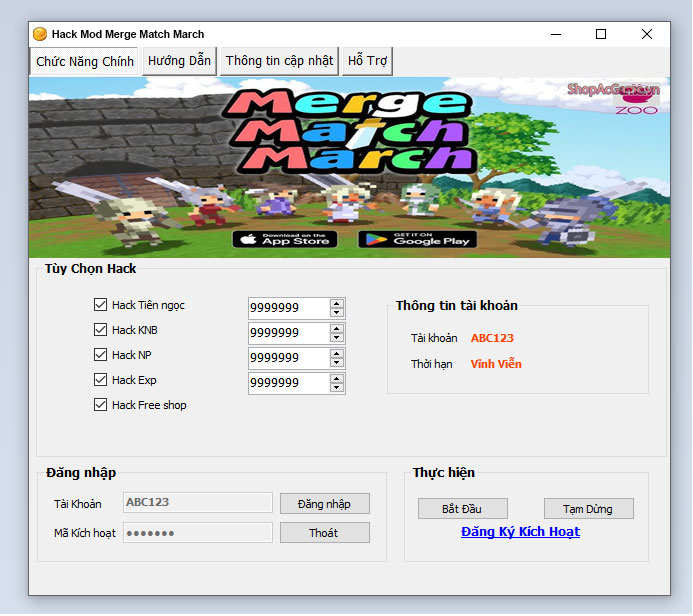Click the Tạm Dừng button

[x=589, y=509]
